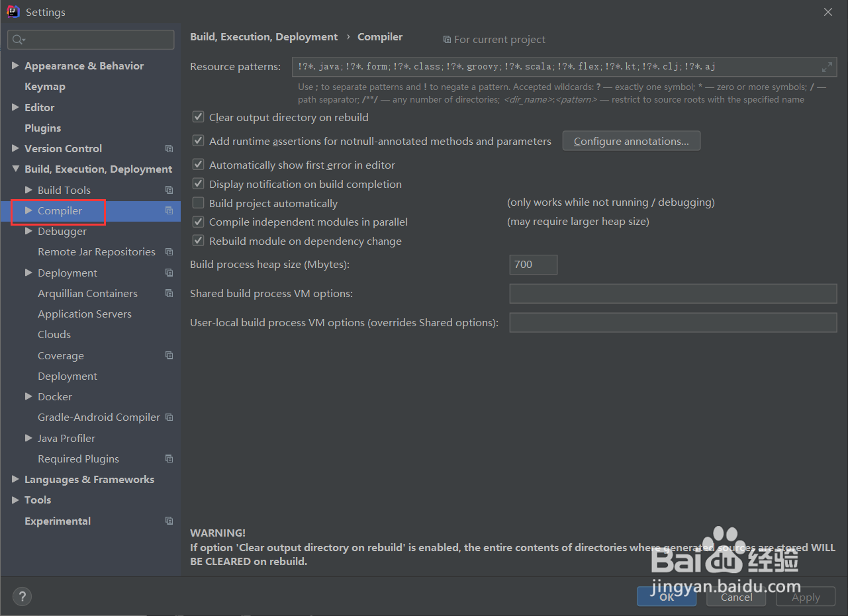Click project icon beside Coverage
The height and width of the screenshot is (616, 848).
(x=169, y=355)
